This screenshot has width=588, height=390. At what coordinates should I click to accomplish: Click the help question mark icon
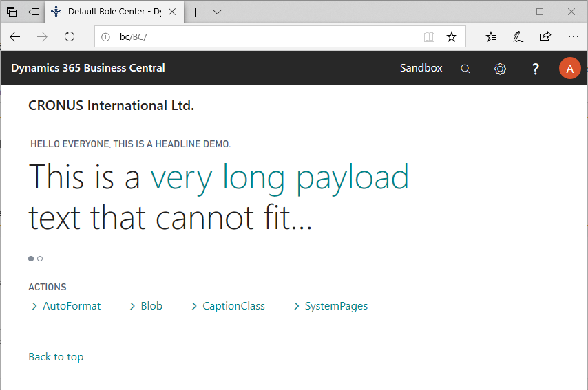tap(536, 69)
